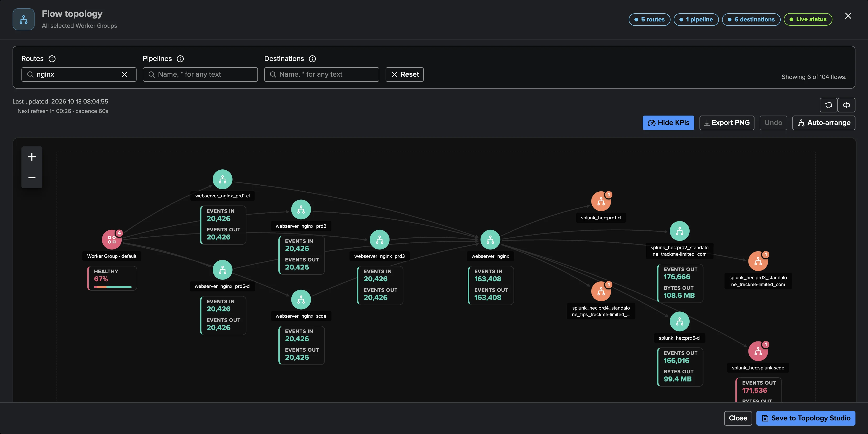This screenshot has width=868, height=434.
Task: Zoom out the topology canvas
Action: 32,178
